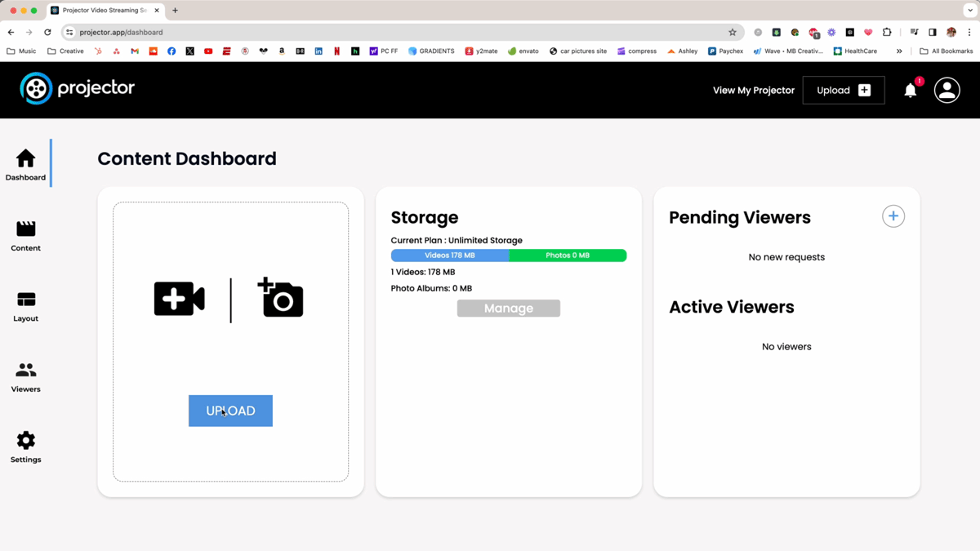The image size is (980, 551).
Task: Expand the bookmarks overflow chevron
Action: 899,51
